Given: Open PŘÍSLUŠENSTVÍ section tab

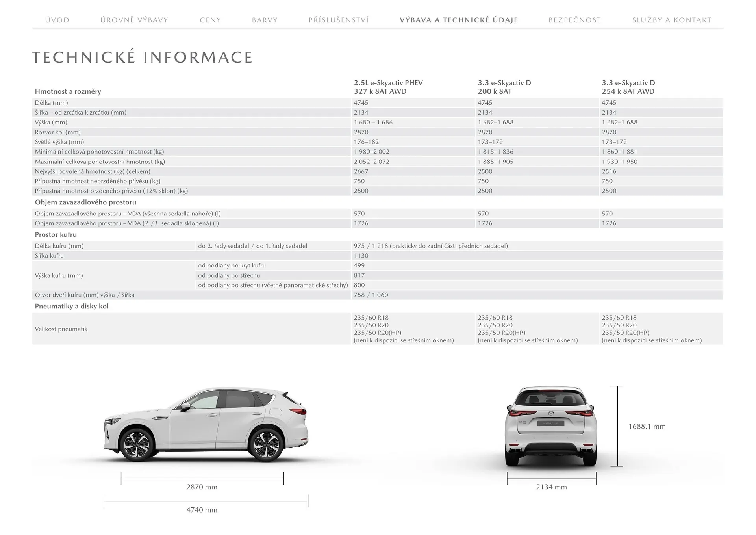Looking at the screenshot, I should (x=339, y=20).
